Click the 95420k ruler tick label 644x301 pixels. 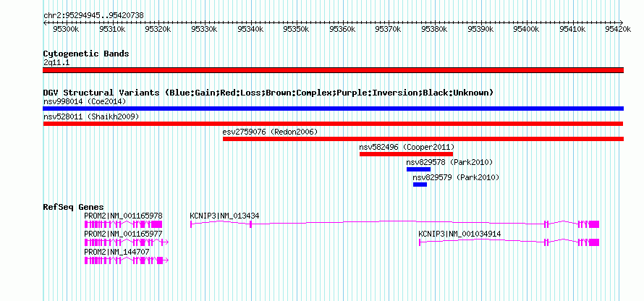[618, 30]
